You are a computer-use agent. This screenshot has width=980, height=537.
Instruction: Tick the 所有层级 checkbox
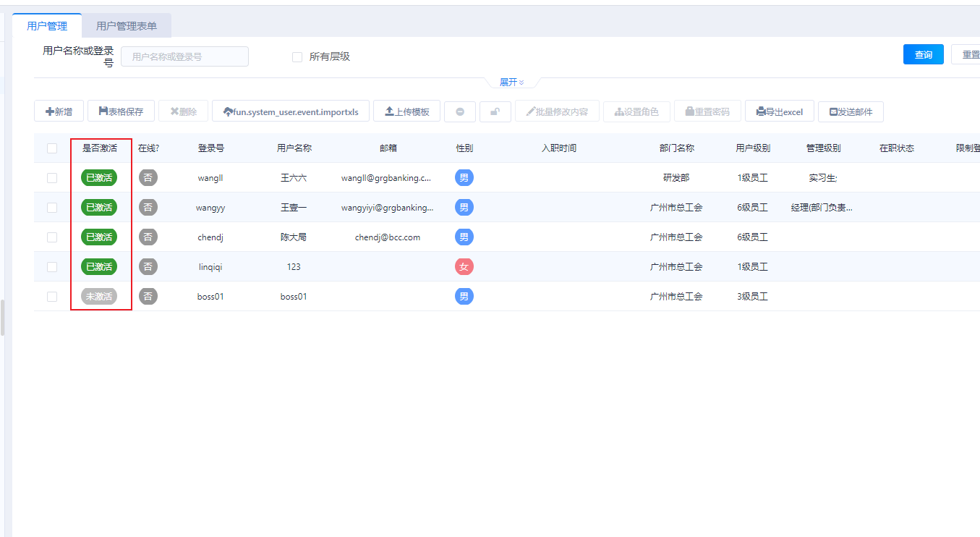point(297,56)
